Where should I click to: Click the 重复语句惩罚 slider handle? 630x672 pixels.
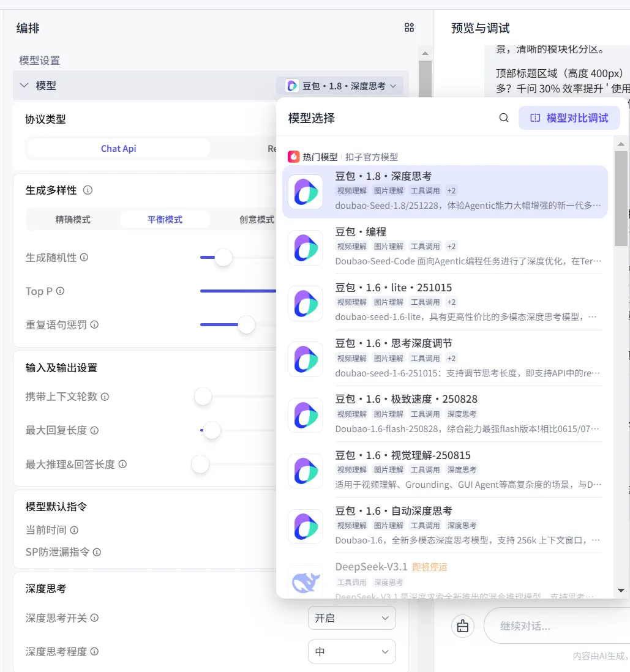(x=246, y=325)
